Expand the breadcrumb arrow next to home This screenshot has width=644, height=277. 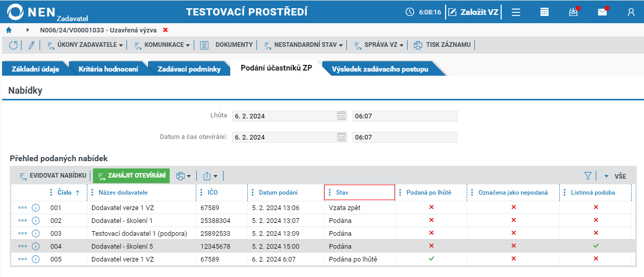coord(28,30)
